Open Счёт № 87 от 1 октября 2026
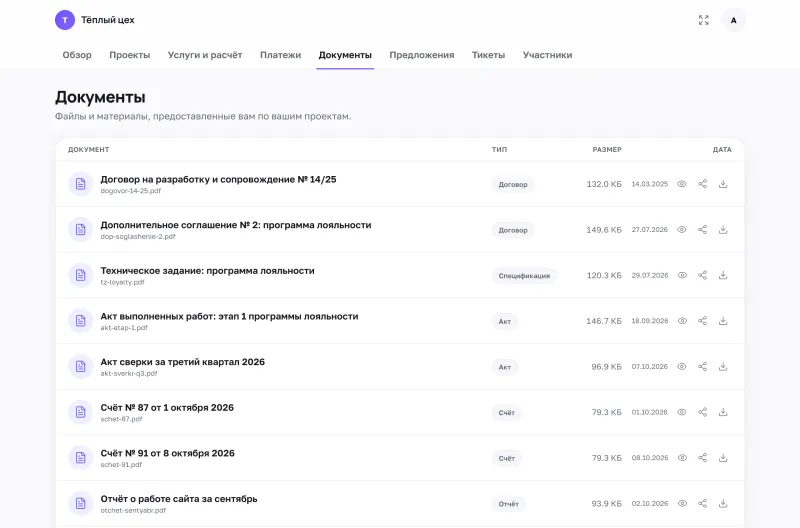This screenshot has width=800, height=528. tap(167, 408)
